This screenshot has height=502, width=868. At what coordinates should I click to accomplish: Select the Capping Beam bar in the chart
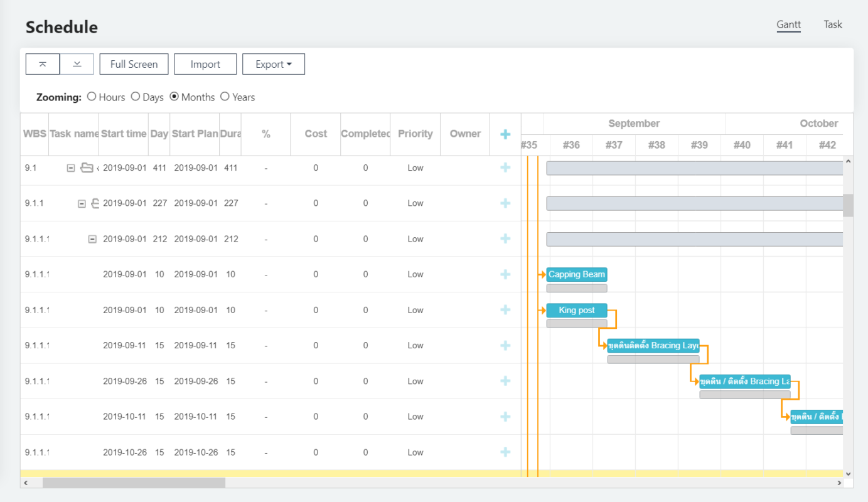(x=576, y=274)
